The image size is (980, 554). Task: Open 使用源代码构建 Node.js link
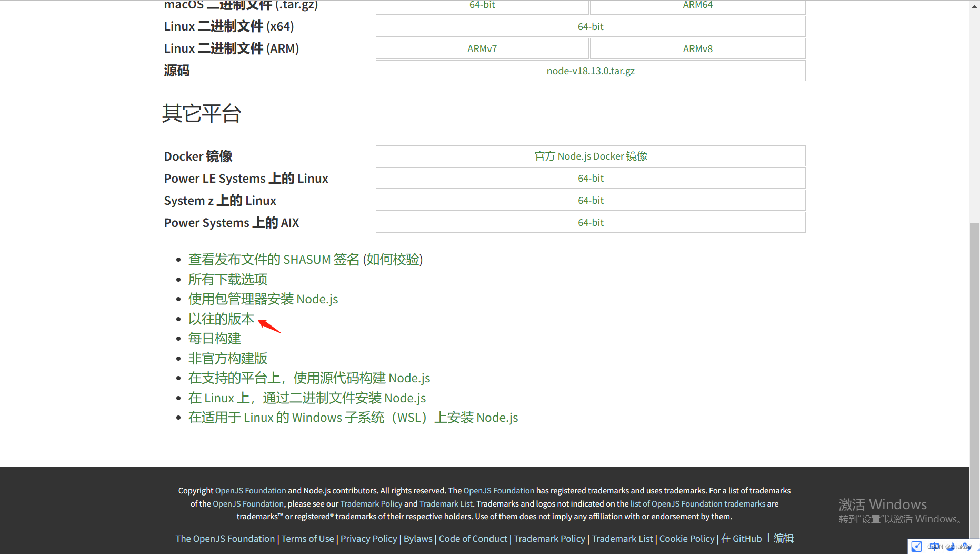(x=309, y=378)
